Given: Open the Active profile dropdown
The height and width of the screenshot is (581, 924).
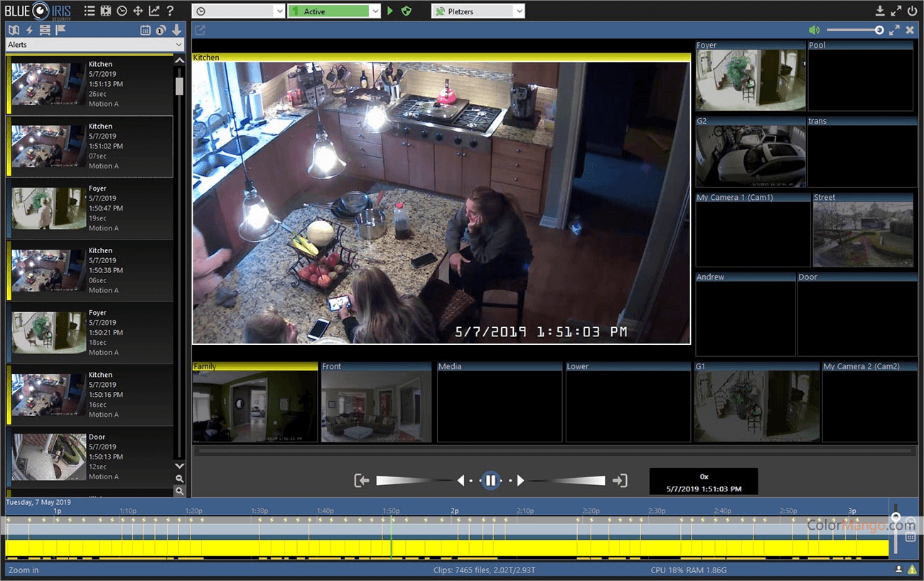Looking at the screenshot, I should click(334, 11).
